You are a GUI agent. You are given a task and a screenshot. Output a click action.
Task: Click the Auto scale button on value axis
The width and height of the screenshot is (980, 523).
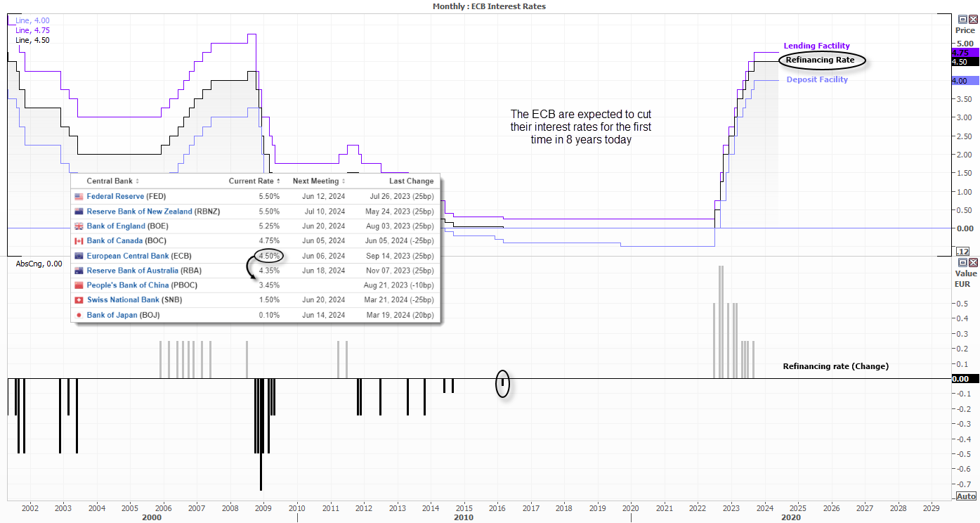click(966, 496)
